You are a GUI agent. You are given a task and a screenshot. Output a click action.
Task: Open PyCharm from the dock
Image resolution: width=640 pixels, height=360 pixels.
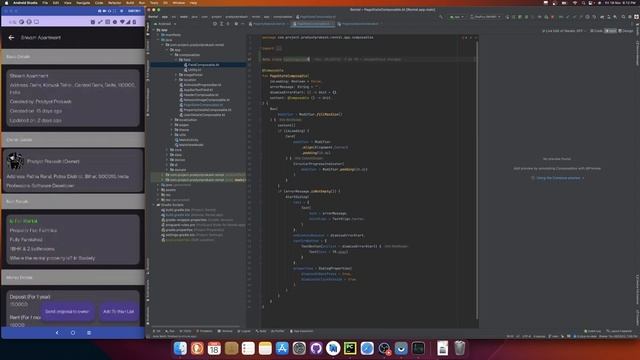point(350,348)
